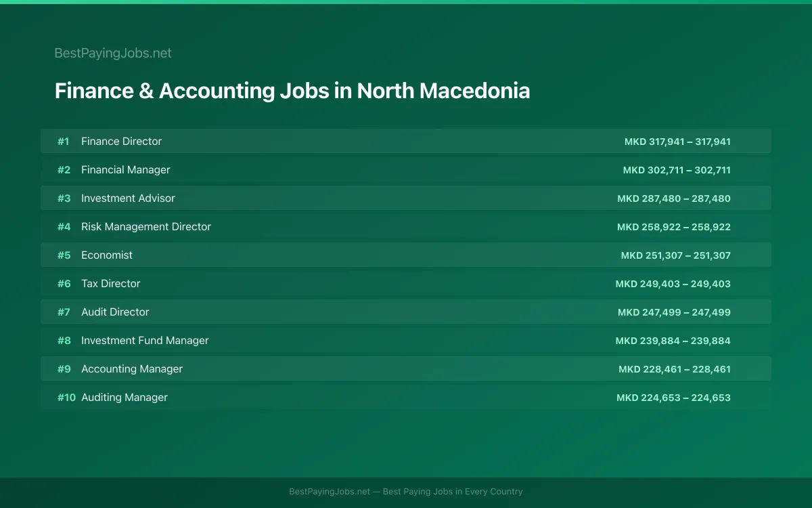Select the Audit Director job title

(x=115, y=312)
